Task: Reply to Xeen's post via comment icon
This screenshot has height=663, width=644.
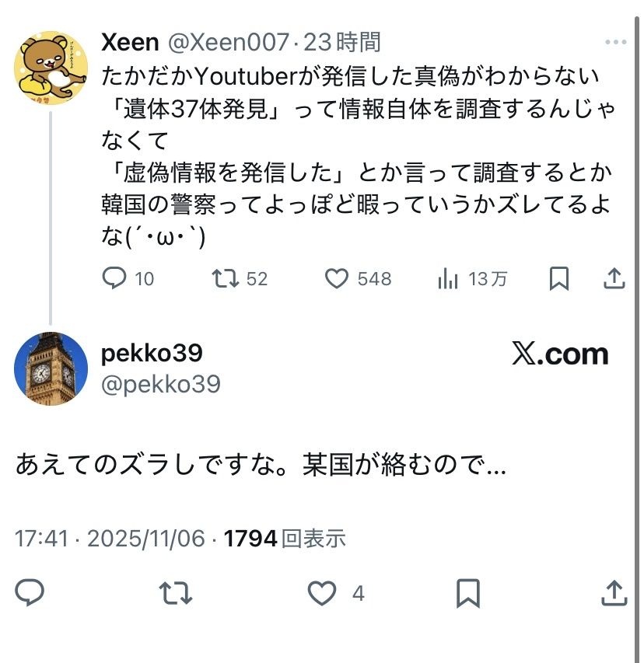Action: (115, 278)
